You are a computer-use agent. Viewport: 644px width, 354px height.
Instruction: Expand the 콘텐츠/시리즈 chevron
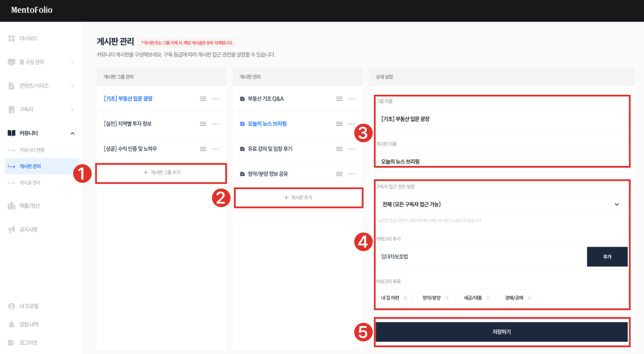72,85
